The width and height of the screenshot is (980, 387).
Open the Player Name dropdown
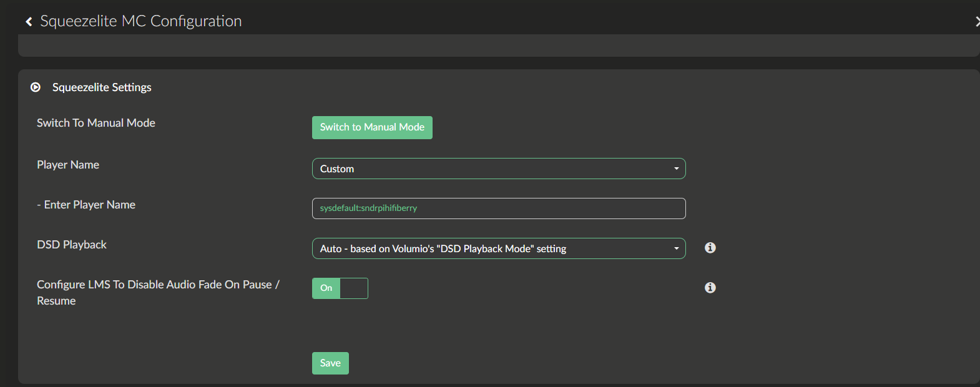point(499,169)
